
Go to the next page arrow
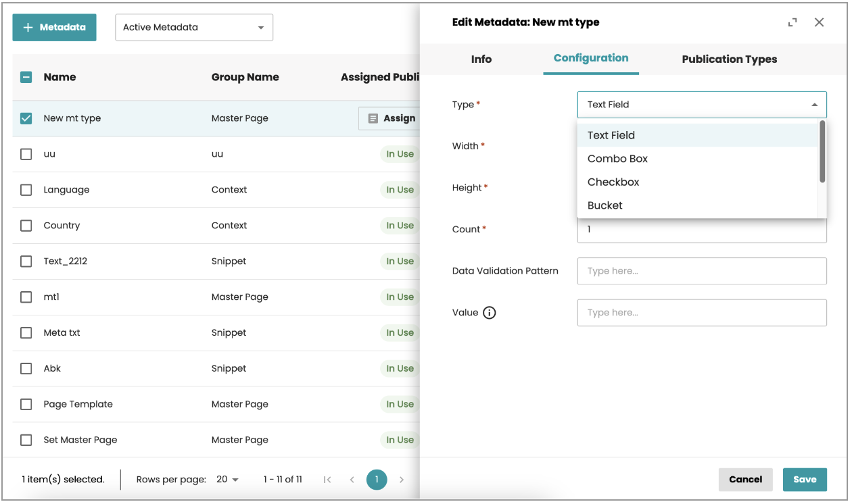[401, 480]
